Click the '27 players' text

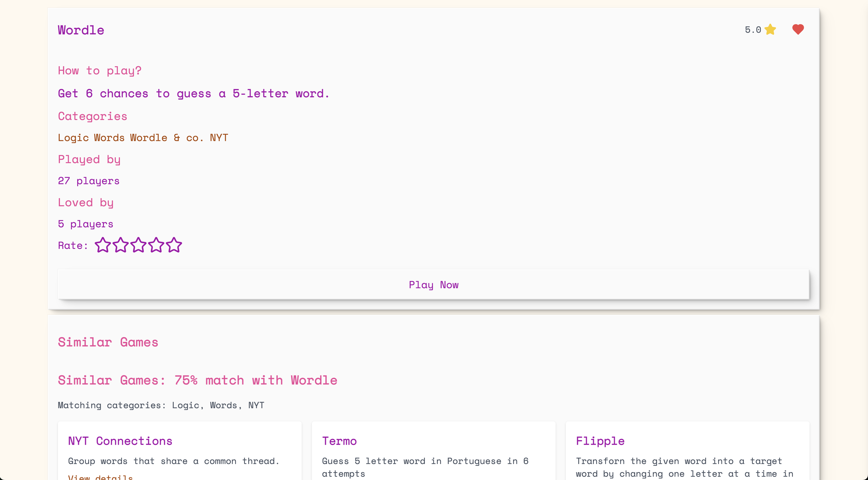coord(89,181)
